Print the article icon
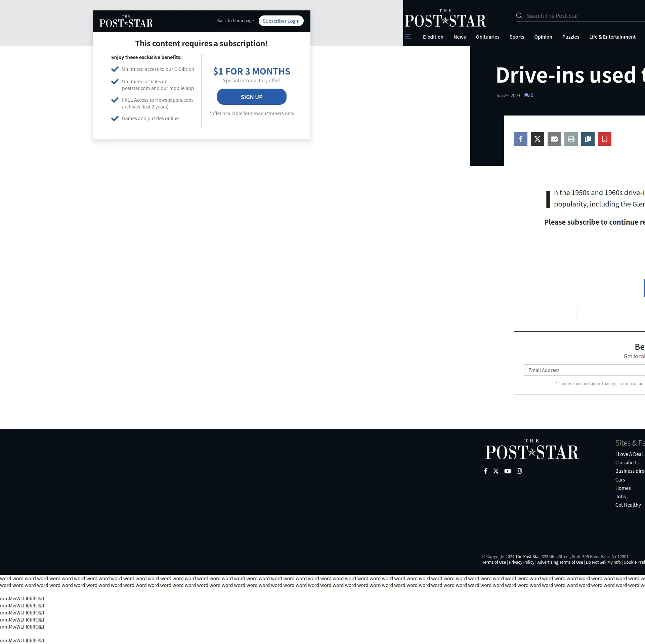This screenshot has height=644, width=645. pos(571,139)
